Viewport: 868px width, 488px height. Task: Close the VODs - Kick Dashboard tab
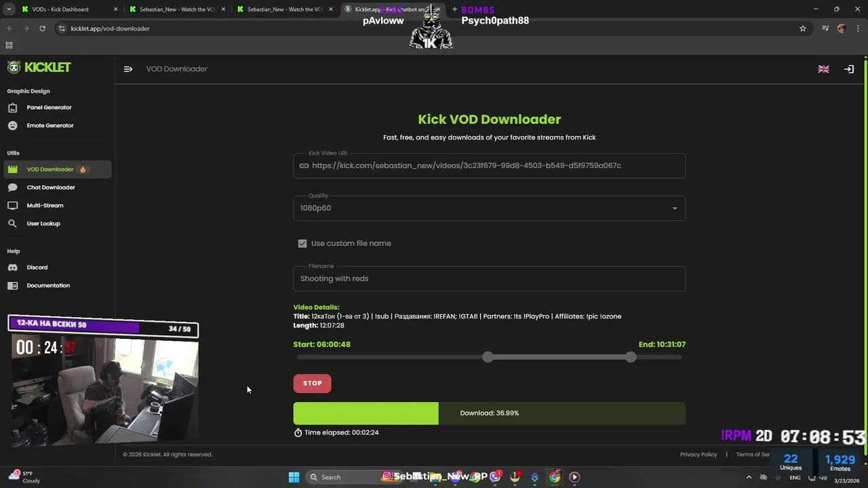point(115,9)
